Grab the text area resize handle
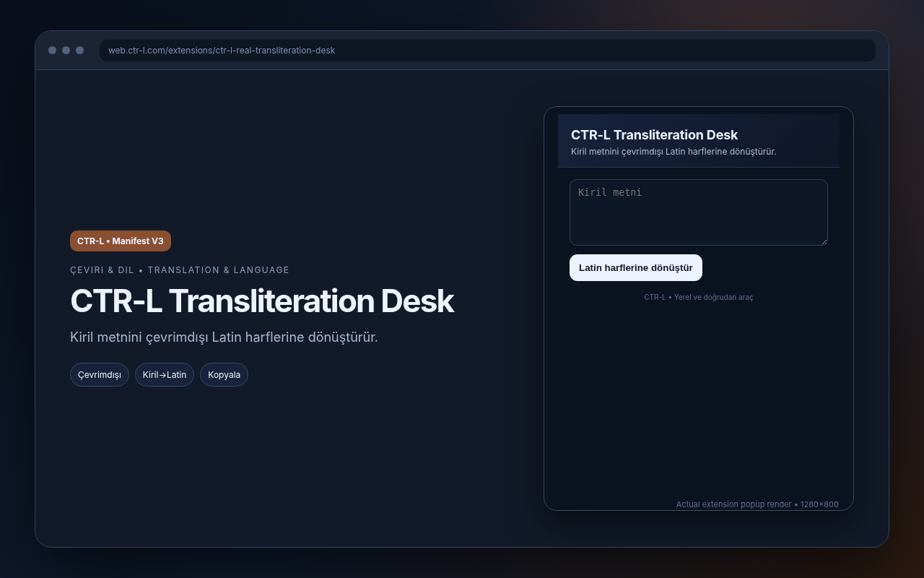 pos(824,241)
